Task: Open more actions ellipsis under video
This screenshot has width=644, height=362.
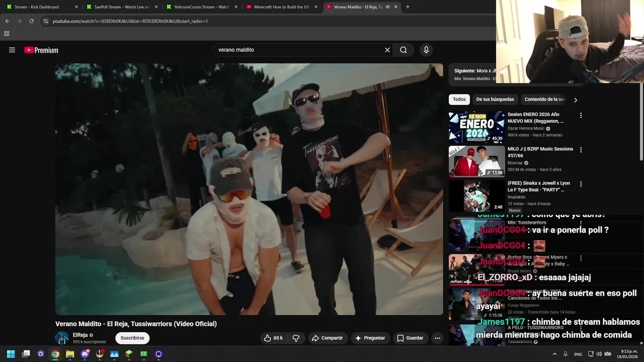Action: (437, 338)
